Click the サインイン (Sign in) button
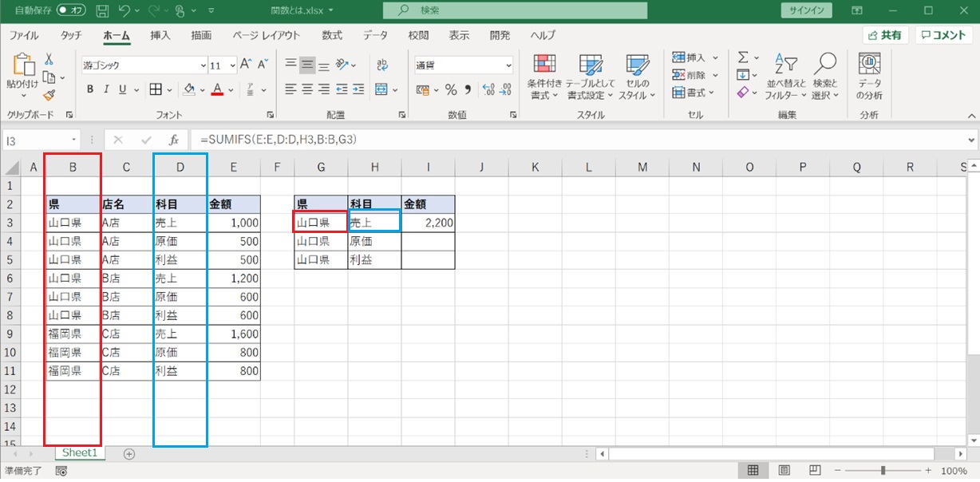 coord(806,11)
